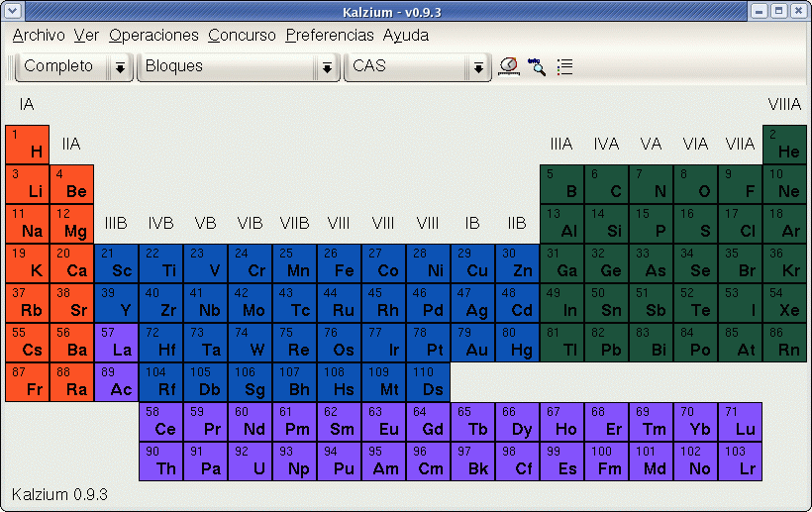Click the Lanthanum (La) element
This screenshot has height=512, width=812.
[117, 343]
